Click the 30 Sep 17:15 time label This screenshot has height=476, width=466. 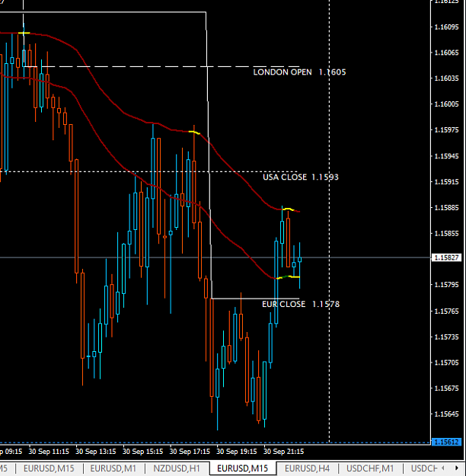(190, 452)
